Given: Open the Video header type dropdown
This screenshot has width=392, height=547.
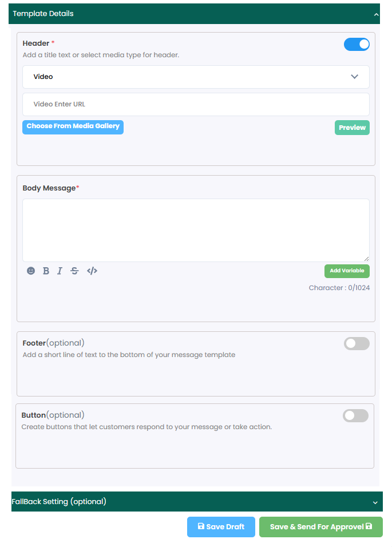Looking at the screenshot, I should 196,77.
